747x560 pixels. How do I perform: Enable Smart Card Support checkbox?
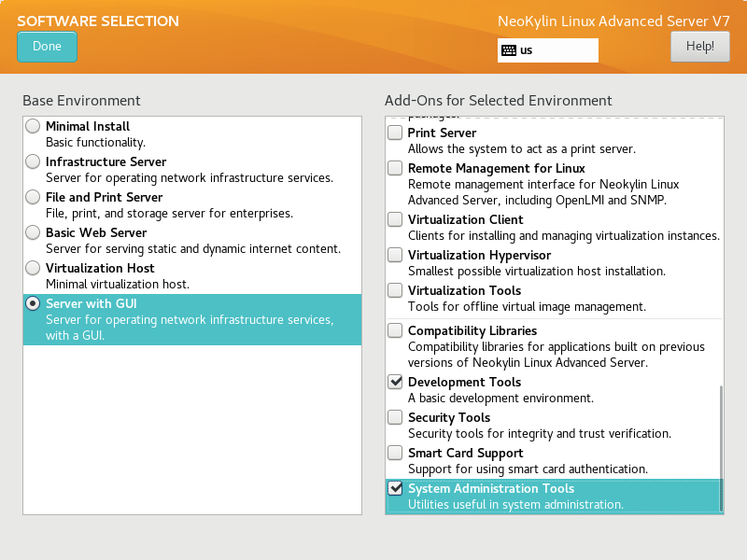point(395,453)
